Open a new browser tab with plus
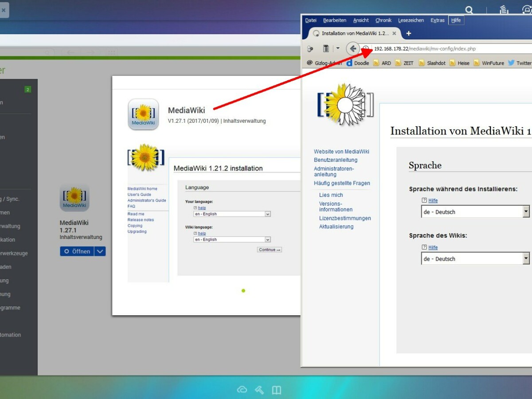Image resolution: width=532 pixels, height=399 pixels. click(x=409, y=33)
